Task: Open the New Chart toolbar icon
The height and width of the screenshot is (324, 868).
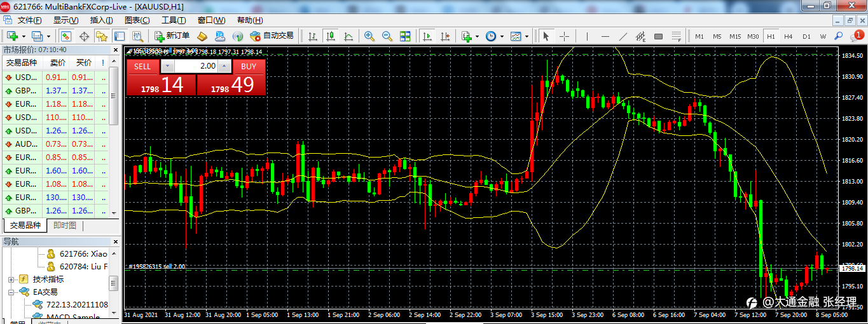Action: pyautogui.click(x=11, y=36)
